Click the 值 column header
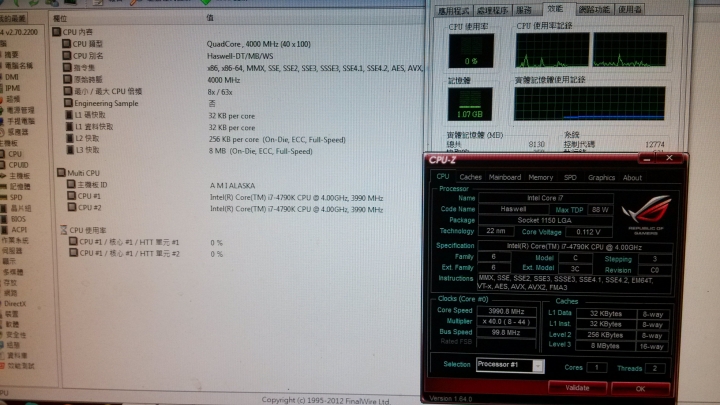This screenshot has width=720, height=405. click(x=210, y=17)
